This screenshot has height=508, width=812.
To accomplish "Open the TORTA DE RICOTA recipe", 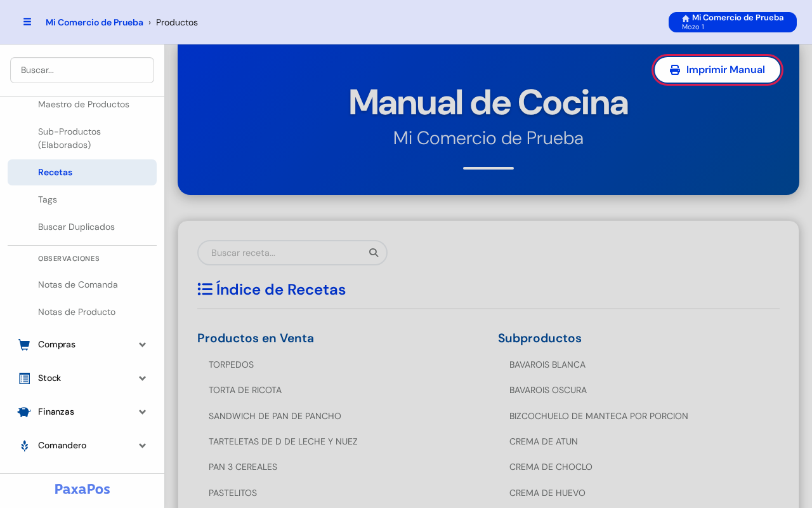I will tap(245, 390).
